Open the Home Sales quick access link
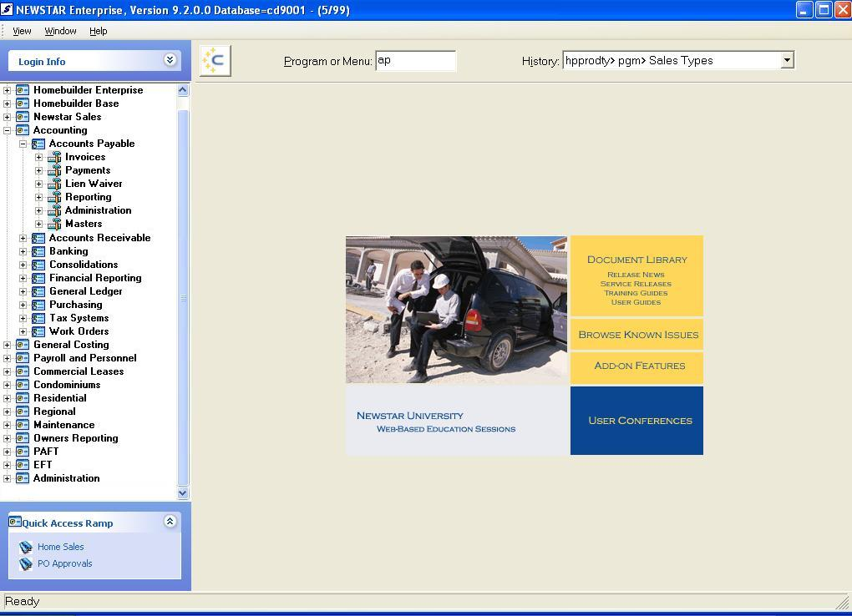The image size is (852, 616). [61, 547]
